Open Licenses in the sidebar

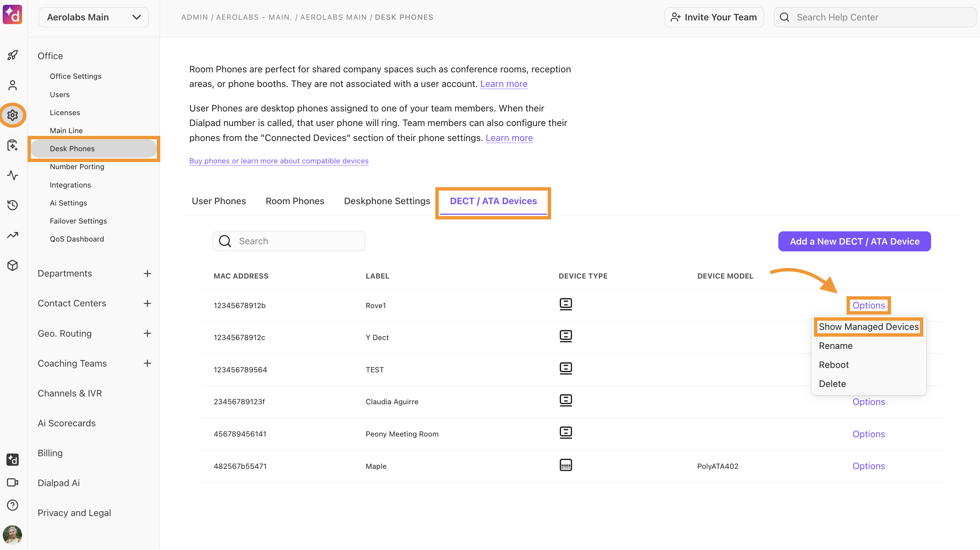[65, 113]
